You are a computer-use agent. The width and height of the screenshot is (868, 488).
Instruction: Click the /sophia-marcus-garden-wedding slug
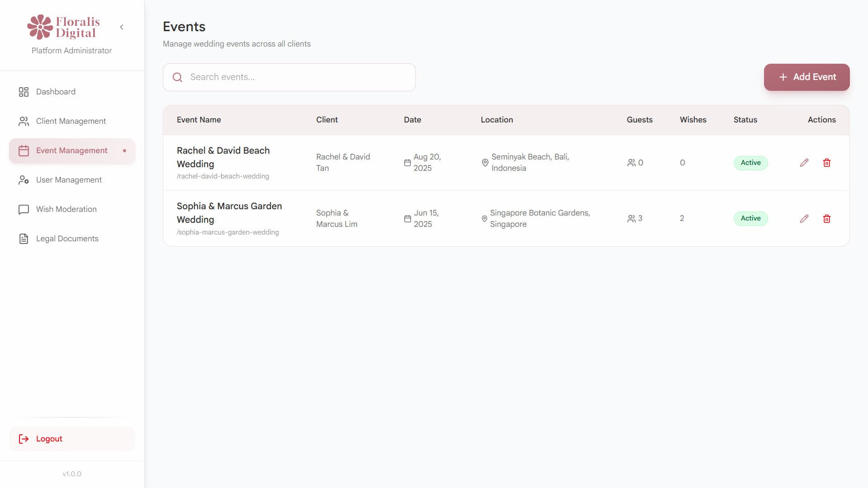click(228, 232)
